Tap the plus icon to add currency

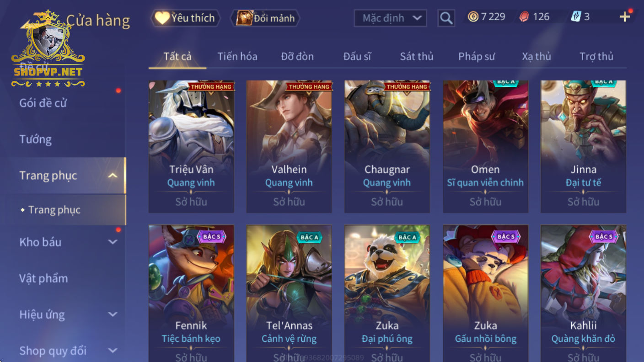pyautogui.click(x=624, y=17)
